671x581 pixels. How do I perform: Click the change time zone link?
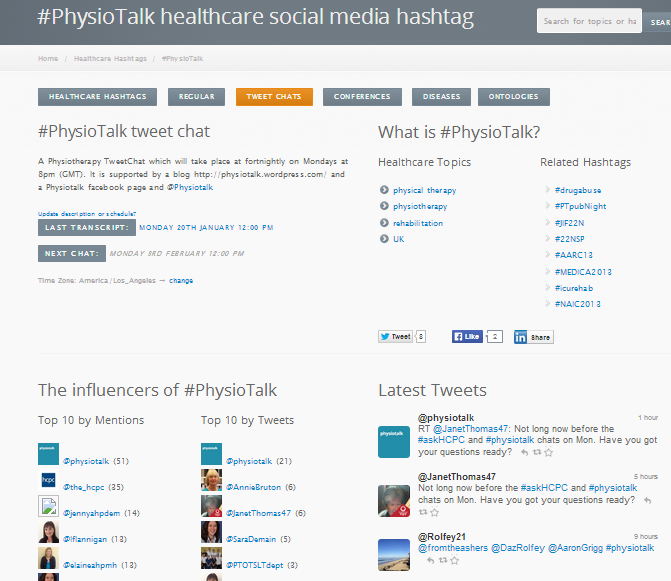pyautogui.click(x=181, y=280)
